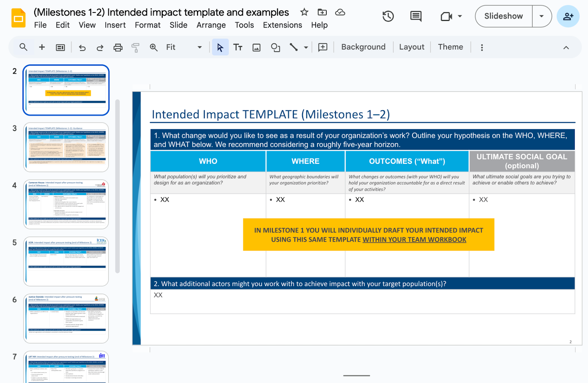This screenshot has width=588, height=383.
Task: Expand the Fit zoom dropdown
Action: click(200, 47)
